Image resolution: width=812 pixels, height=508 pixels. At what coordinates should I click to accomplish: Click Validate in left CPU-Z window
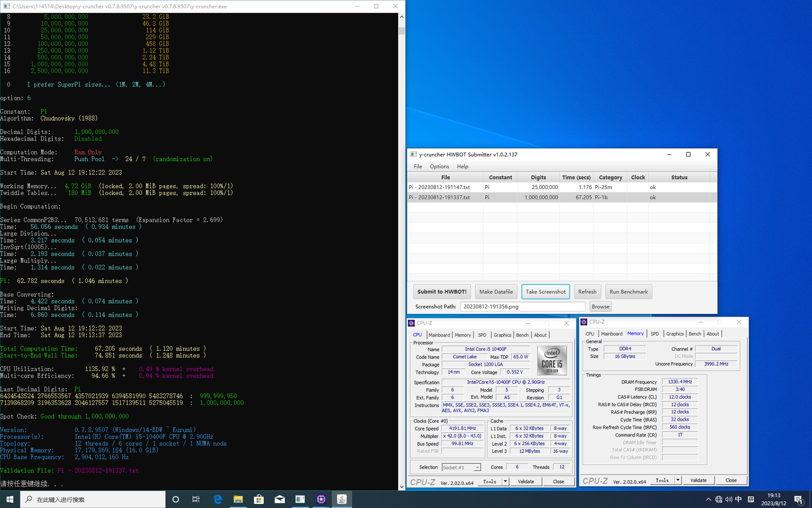point(526,482)
